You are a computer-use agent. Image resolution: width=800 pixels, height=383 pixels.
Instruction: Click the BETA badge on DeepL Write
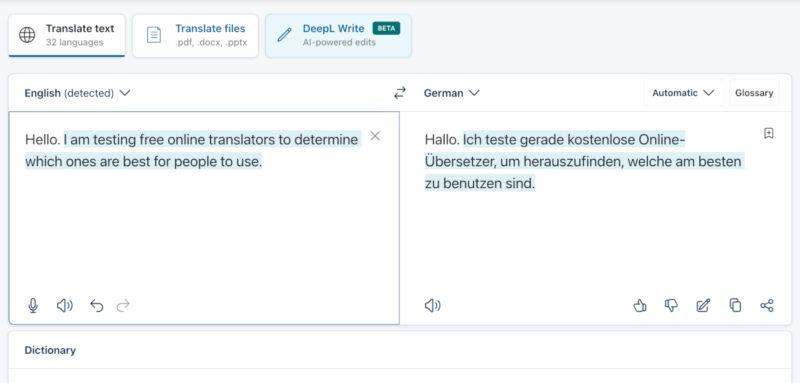coord(386,28)
